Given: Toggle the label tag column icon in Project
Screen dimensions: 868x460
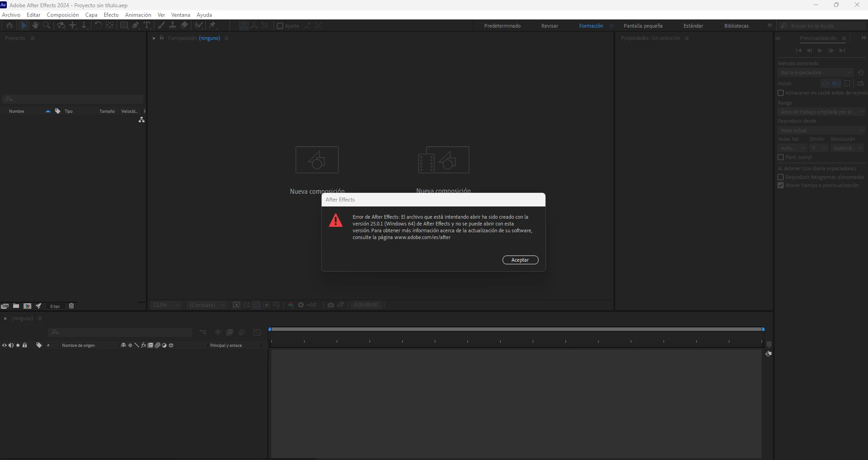Looking at the screenshot, I should [x=58, y=111].
